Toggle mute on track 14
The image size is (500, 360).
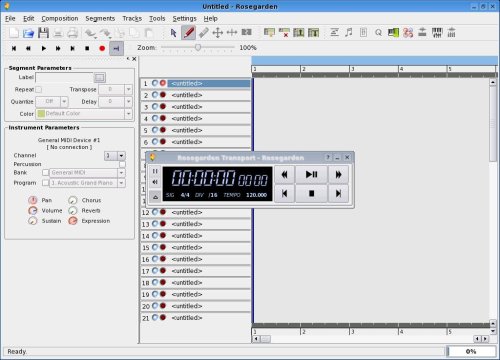click(155, 235)
